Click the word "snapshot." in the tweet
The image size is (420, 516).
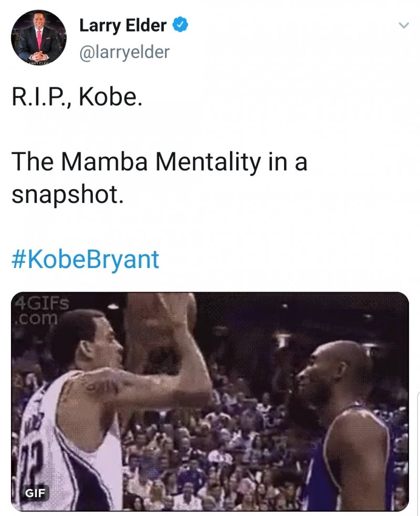click(67, 194)
